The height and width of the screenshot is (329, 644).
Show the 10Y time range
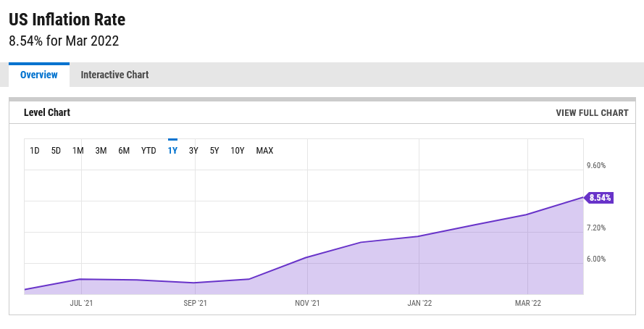[238, 151]
